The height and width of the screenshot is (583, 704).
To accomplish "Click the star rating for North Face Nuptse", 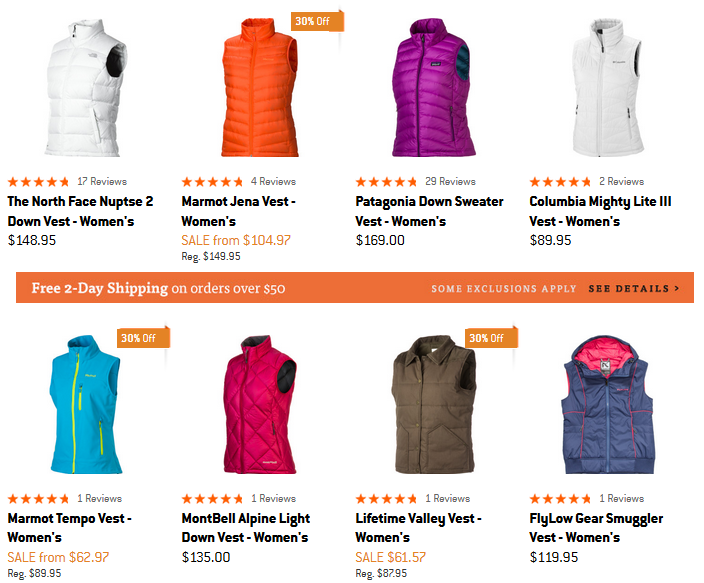I will pos(39,182).
